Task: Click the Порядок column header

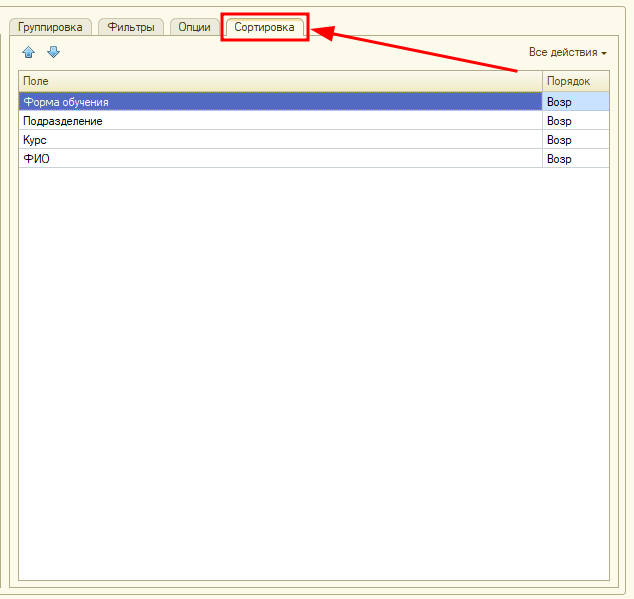Action: click(575, 80)
